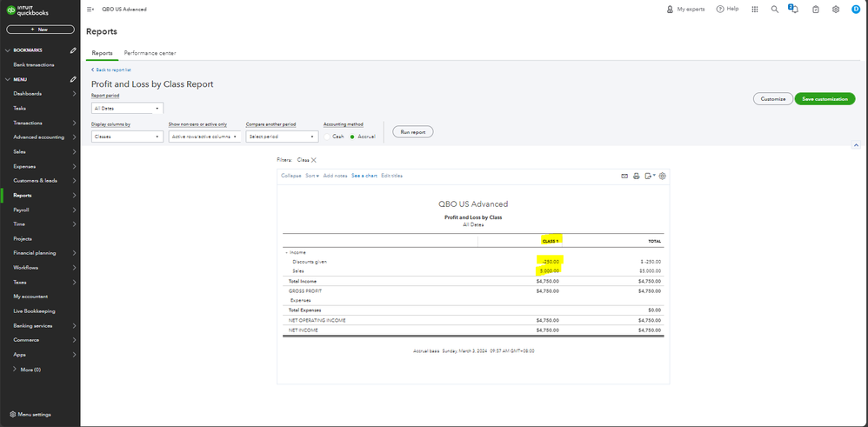Select the Accrual accounting method
The width and height of the screenshot is (868, 427).
coord(352,137)
